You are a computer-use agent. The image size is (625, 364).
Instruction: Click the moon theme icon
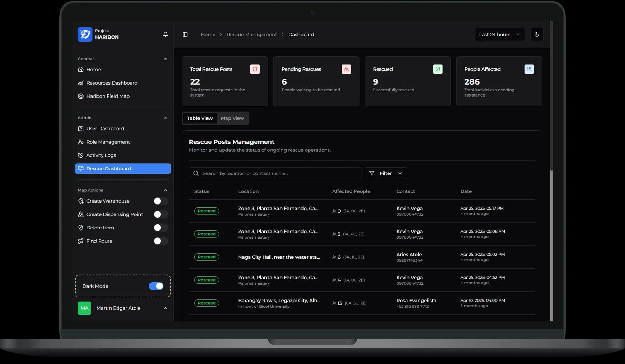click(537, 35)
